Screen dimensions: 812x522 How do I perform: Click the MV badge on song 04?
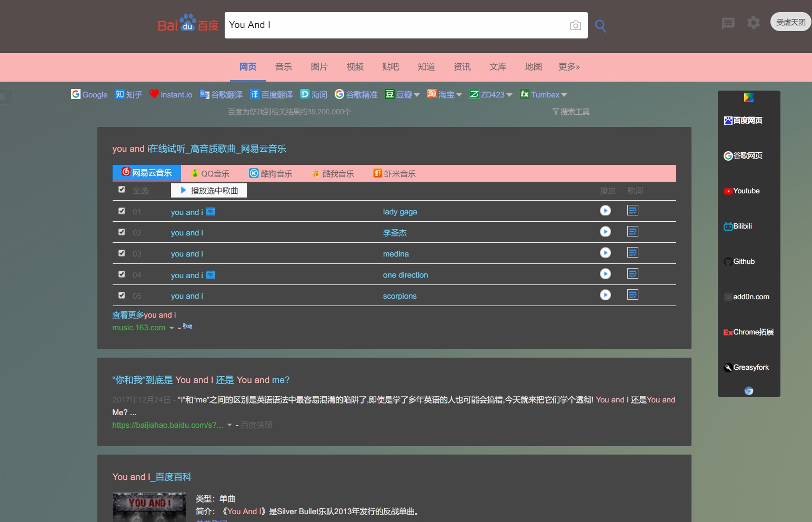(x=210, y=275)
